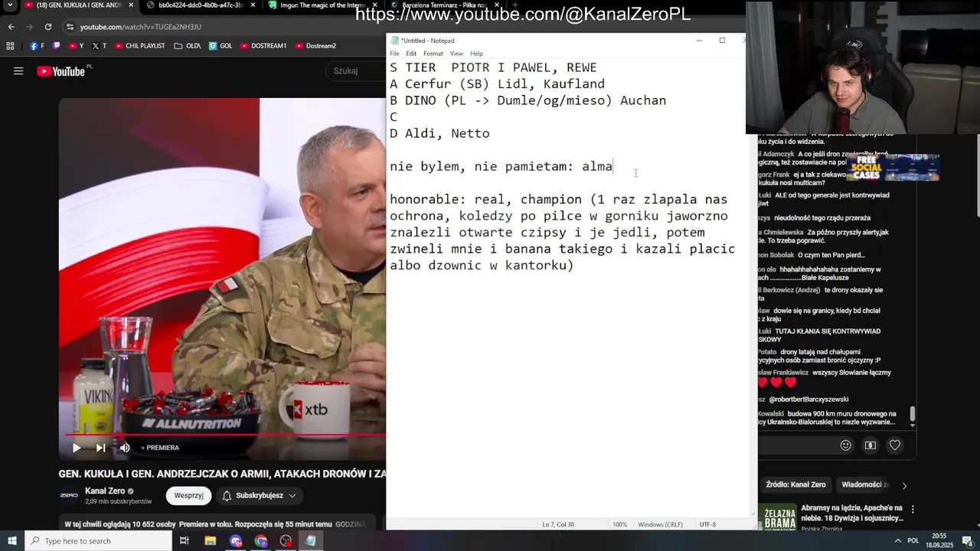
Task: Open Notepad View menu
Action: point(456,54)
